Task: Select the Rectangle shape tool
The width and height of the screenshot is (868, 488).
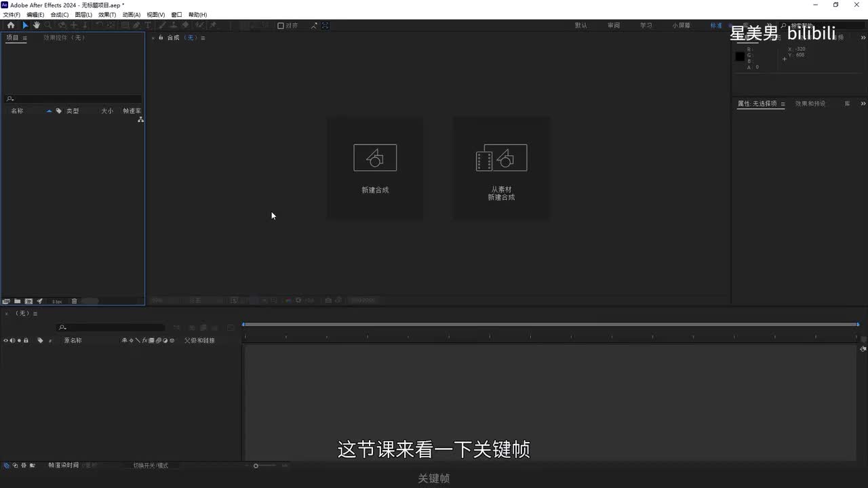Action: [x=125, y=25]
